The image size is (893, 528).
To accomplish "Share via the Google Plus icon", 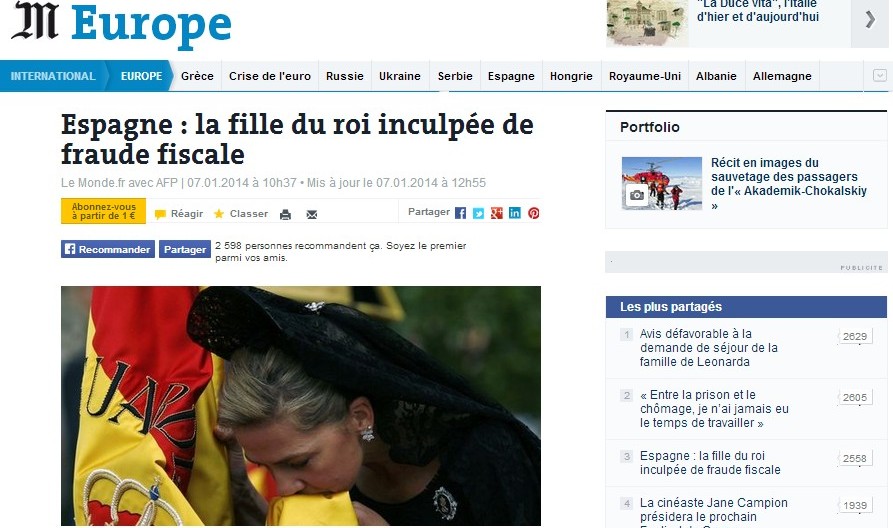I will 497,213.
